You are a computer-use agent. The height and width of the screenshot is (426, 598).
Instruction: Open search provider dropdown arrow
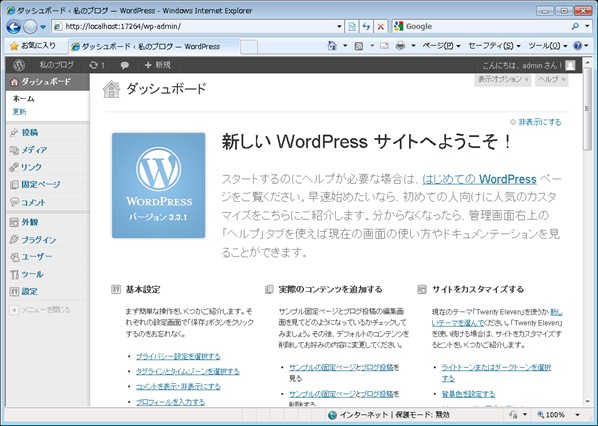point(588,26)
